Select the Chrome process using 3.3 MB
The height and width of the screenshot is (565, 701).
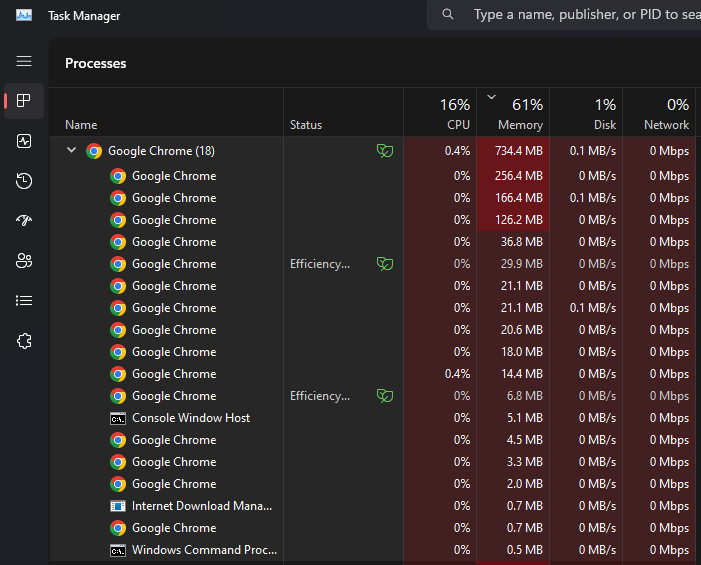coord(373,462)
